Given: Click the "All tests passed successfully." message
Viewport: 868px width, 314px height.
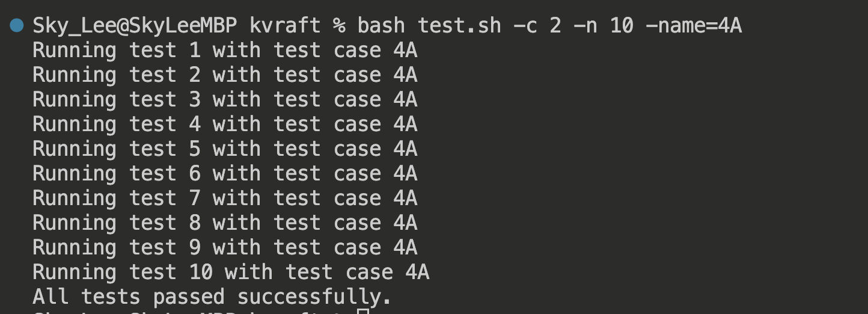Looking at the screenshot, I should coord(212,297).
